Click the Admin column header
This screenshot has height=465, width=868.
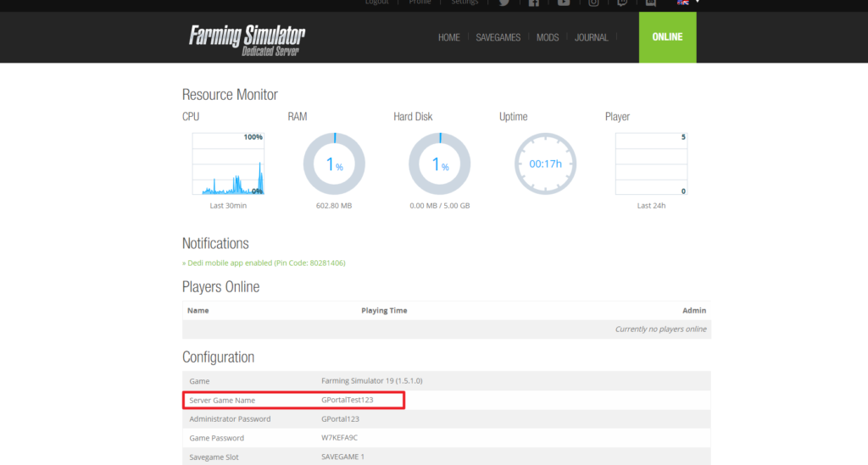pyautogui.click(x=694, y=310)
